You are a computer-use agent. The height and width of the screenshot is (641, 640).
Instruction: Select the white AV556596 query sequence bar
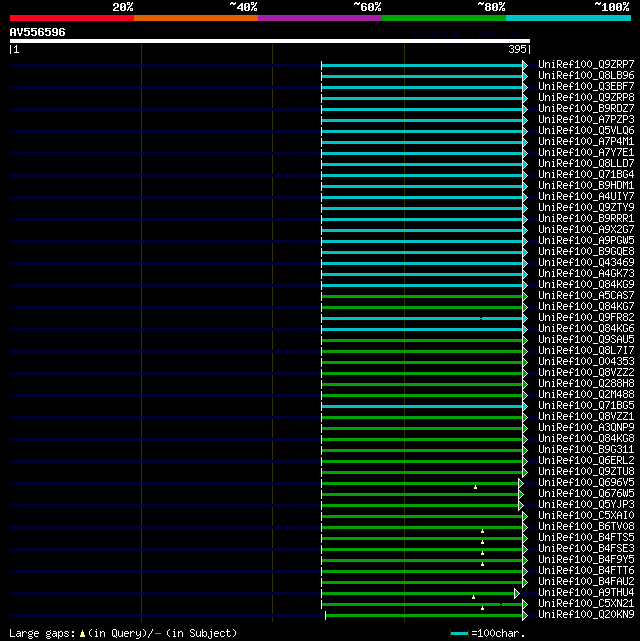pos(270,41)
